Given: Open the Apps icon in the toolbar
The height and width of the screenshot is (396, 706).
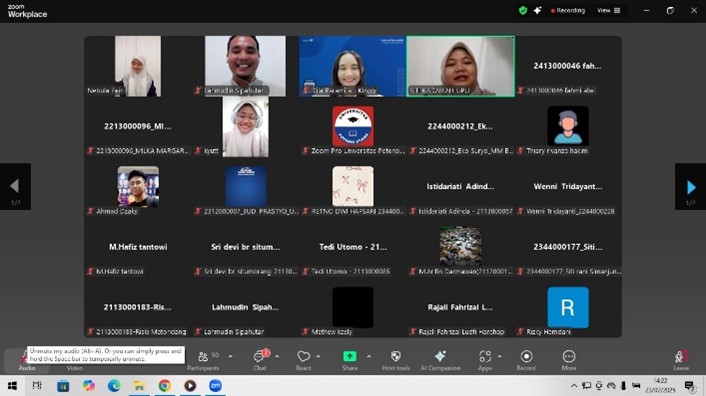Looking at the screenshot, I should tap(485, 360).
